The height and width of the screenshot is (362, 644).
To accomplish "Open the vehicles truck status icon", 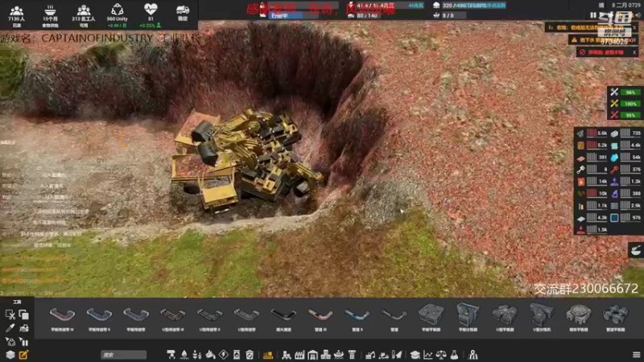I will (183, 13).
